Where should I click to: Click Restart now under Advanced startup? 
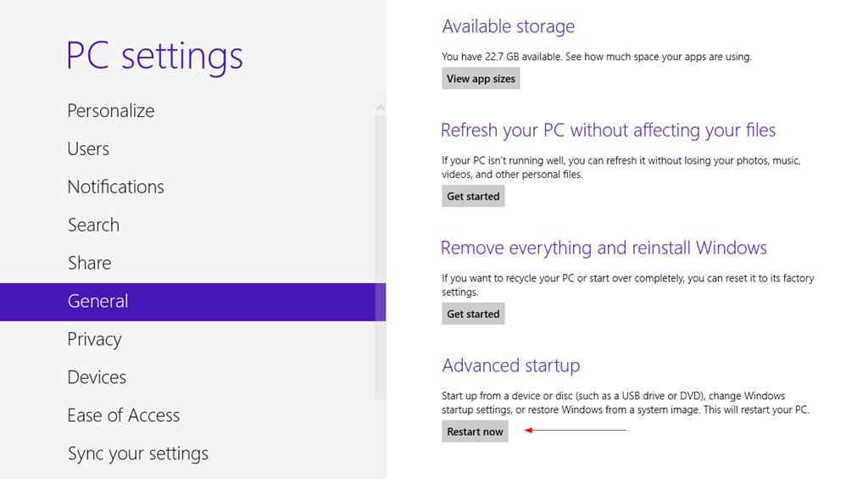(475, 432)
